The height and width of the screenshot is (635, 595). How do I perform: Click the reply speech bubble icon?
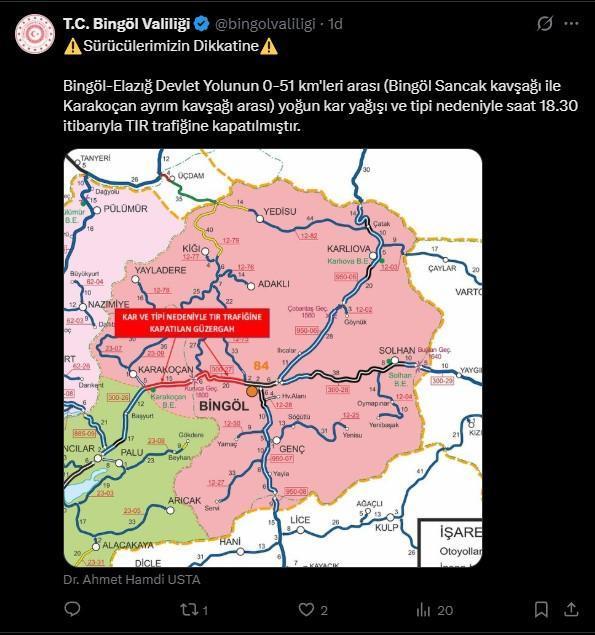[73, 609]
